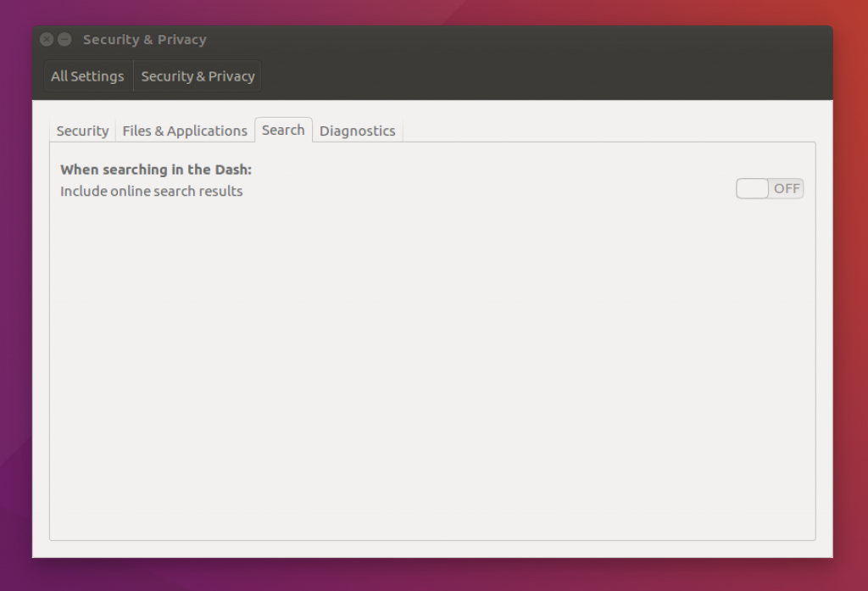868x591 pixels.
Task: Click empty title bar space right of title
Action: pos(509,40)
